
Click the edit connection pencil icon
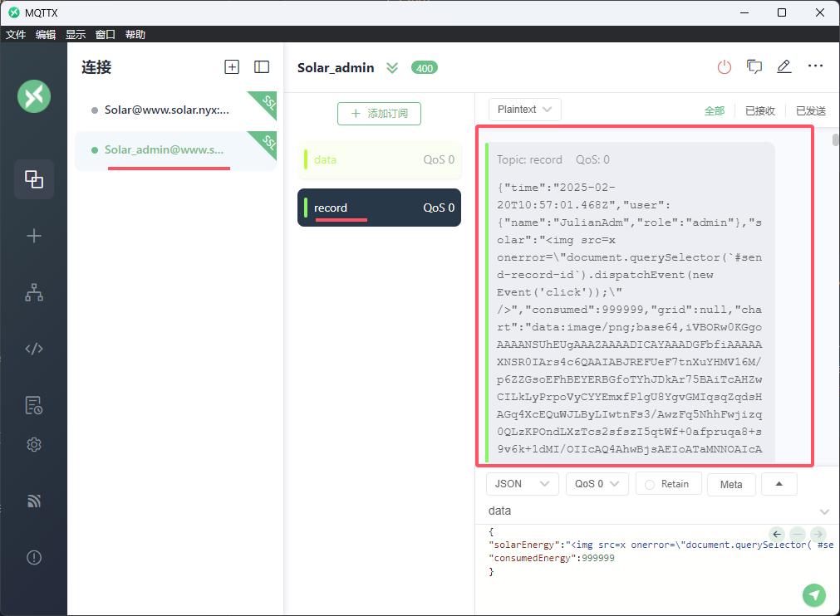pos(784,67)
